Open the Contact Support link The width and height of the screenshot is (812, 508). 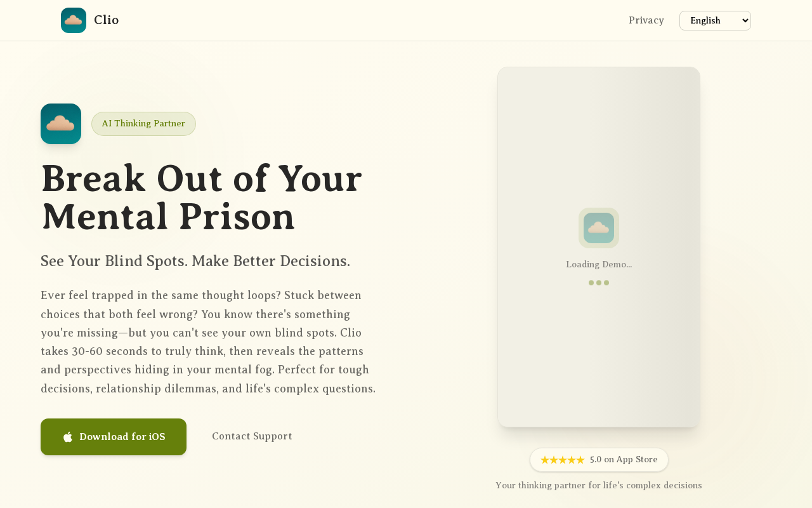coord(252,436)
